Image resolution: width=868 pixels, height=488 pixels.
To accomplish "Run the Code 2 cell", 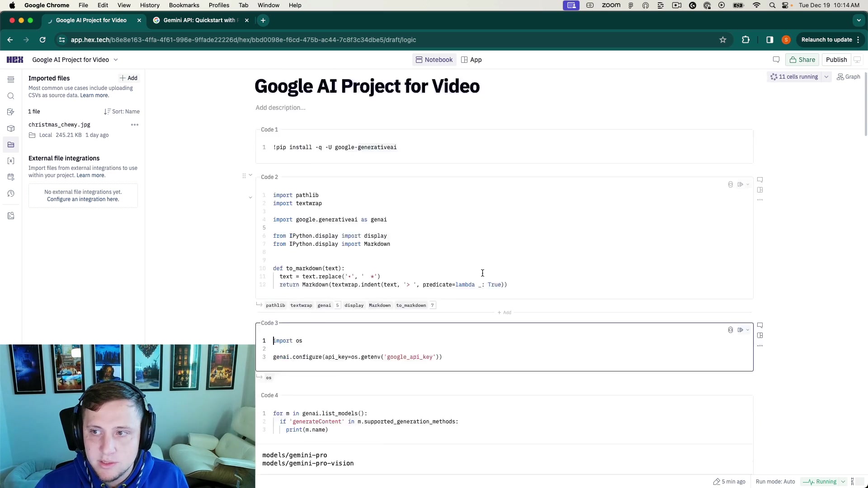I will [740, 184].
